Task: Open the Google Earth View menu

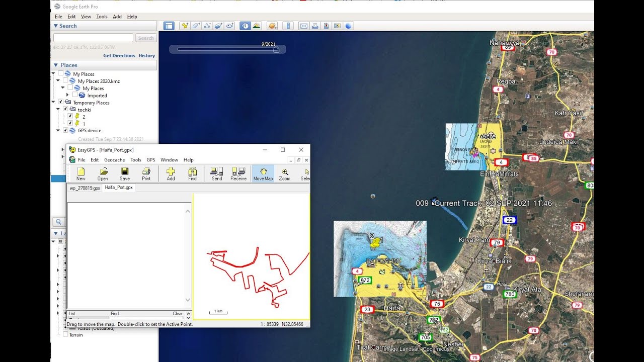Action: pyautogui.click(x=86, y=17)
